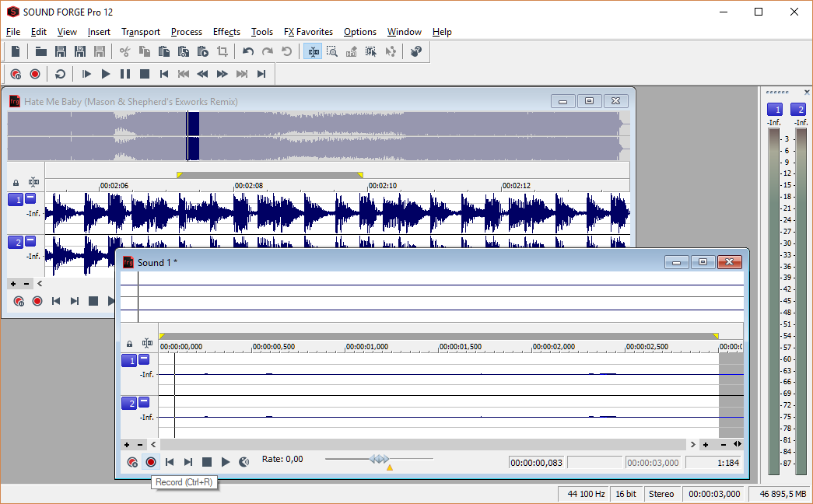Click the Undo arrow in the main toolbar
The height and width of the screenshot is (504, 813).
248,51
